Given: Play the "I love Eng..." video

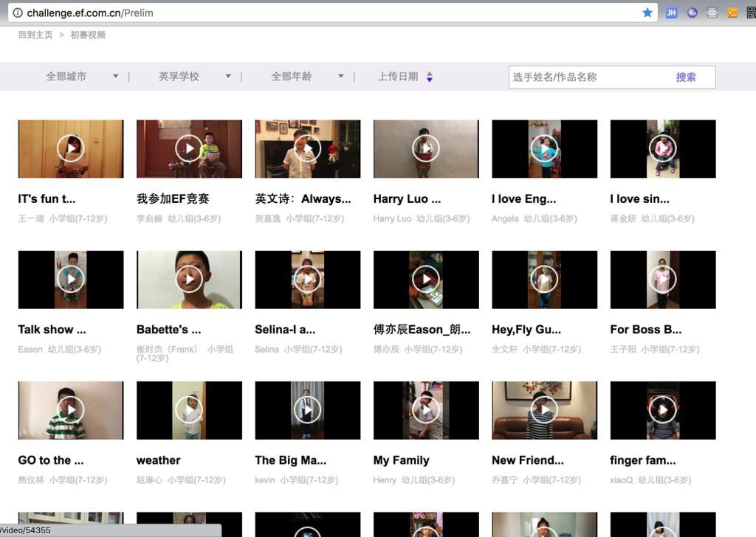Looking at the screenshot, I should [544, 148].
